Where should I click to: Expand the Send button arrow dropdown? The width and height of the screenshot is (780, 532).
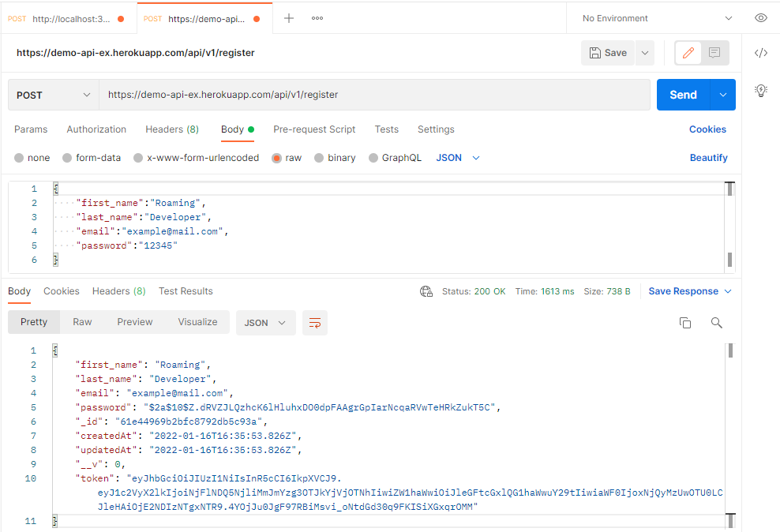pyautogui.click(x=723, y=95)
